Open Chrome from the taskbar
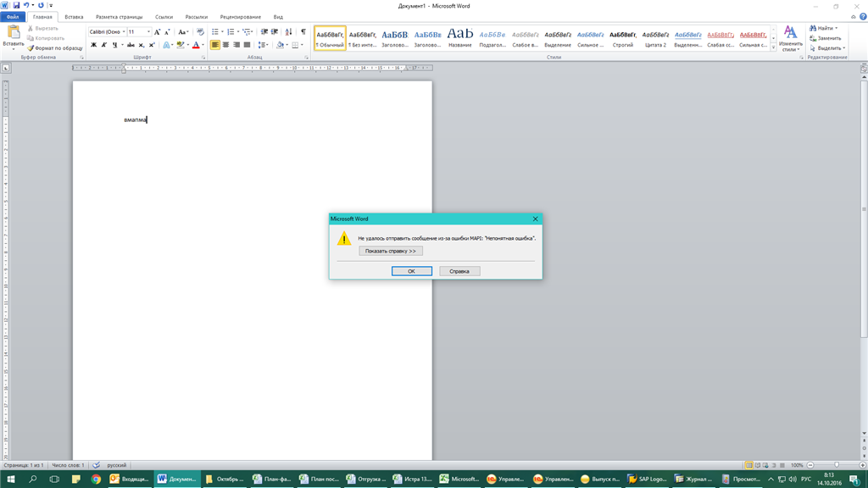Viewport: 868px width, 488px height. click(x=97, y=480)
